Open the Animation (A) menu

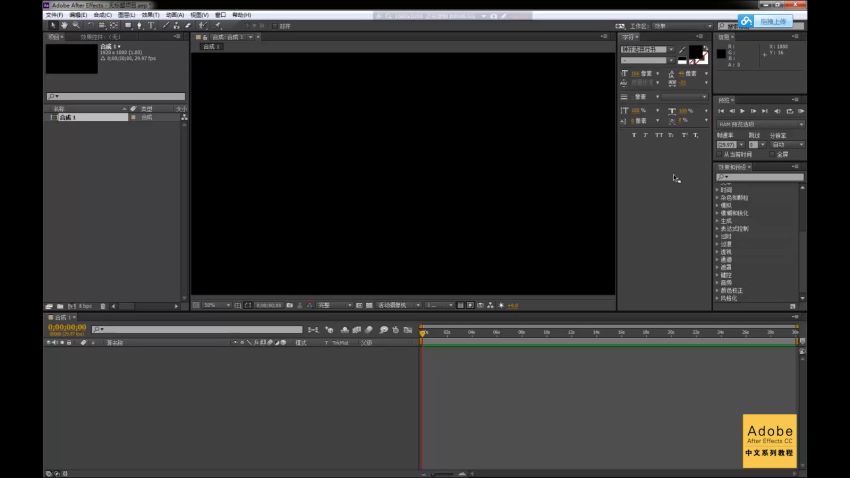pos(175,15)
